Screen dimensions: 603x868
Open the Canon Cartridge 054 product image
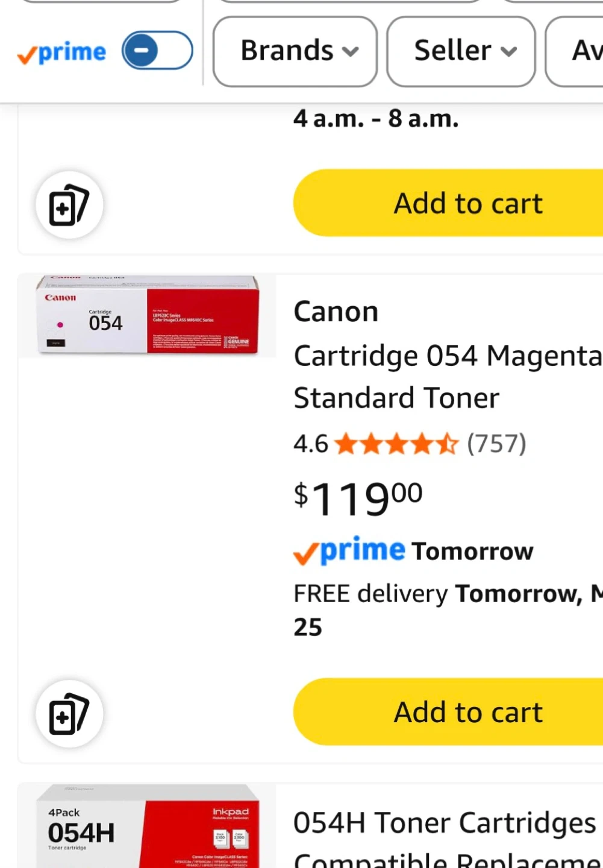(148, 316)
